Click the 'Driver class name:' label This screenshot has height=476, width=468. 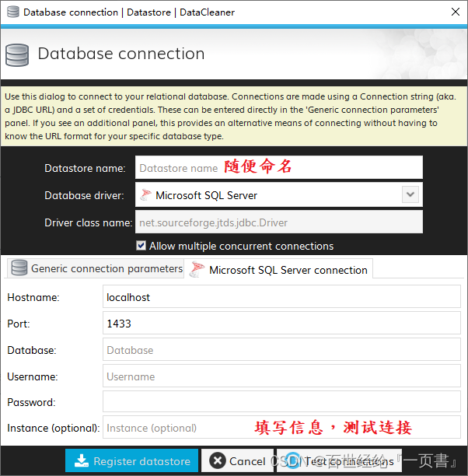click(x=89, y=222)
